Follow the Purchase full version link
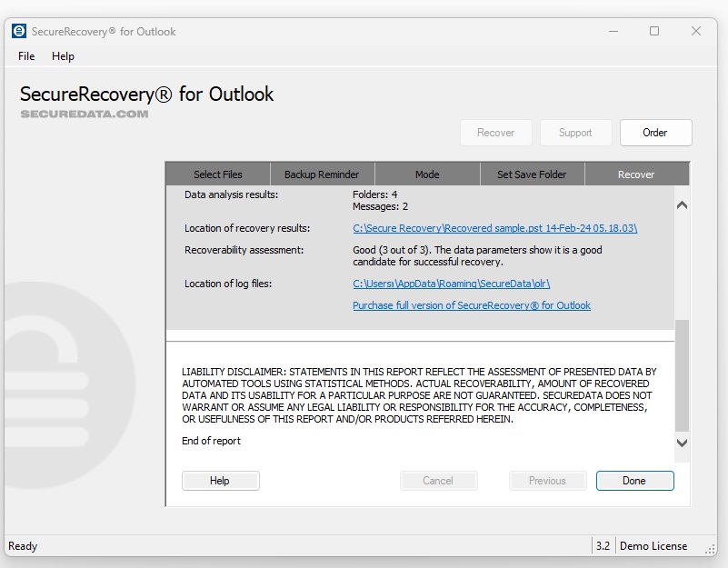 (471, 305)
